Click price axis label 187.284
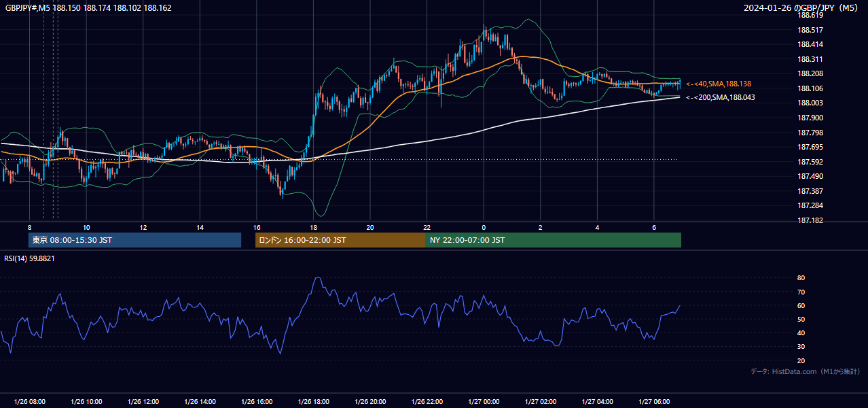The width and height of the screenshot is (868, 408). [810, 205]
